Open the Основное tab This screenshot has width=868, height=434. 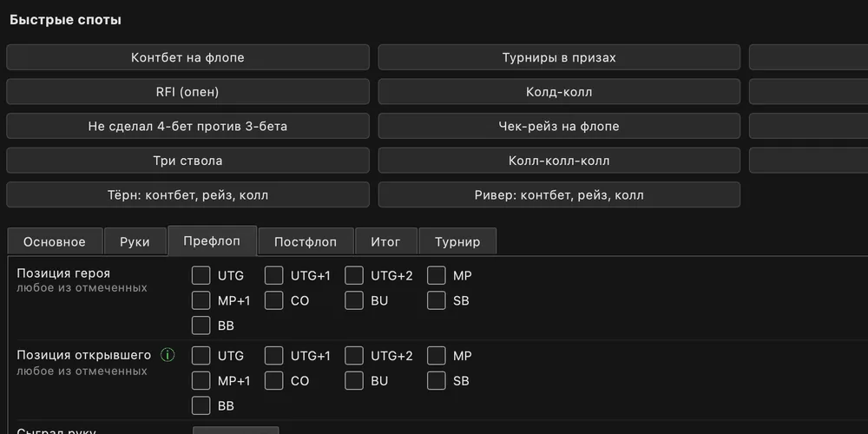(55, 241)
